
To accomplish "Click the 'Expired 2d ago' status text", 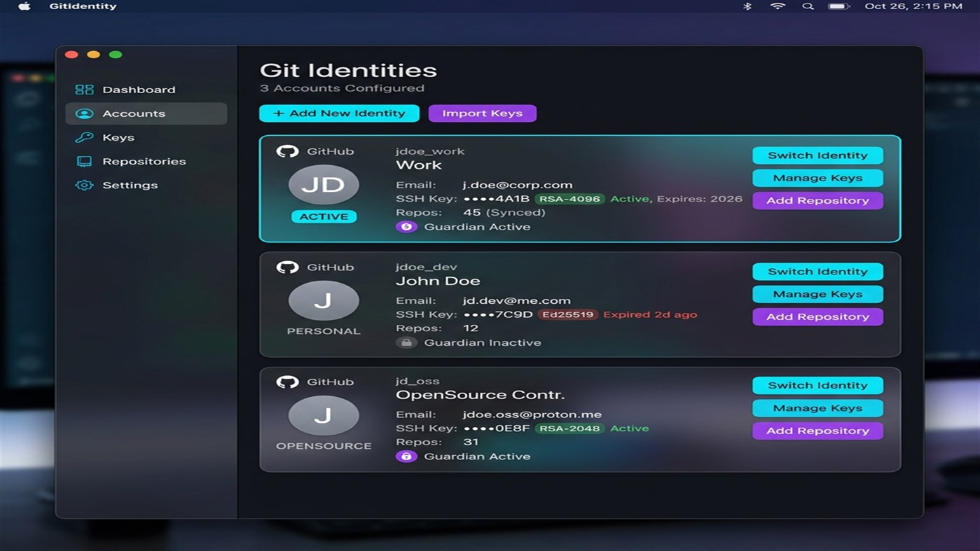I will tap(650, 314).
